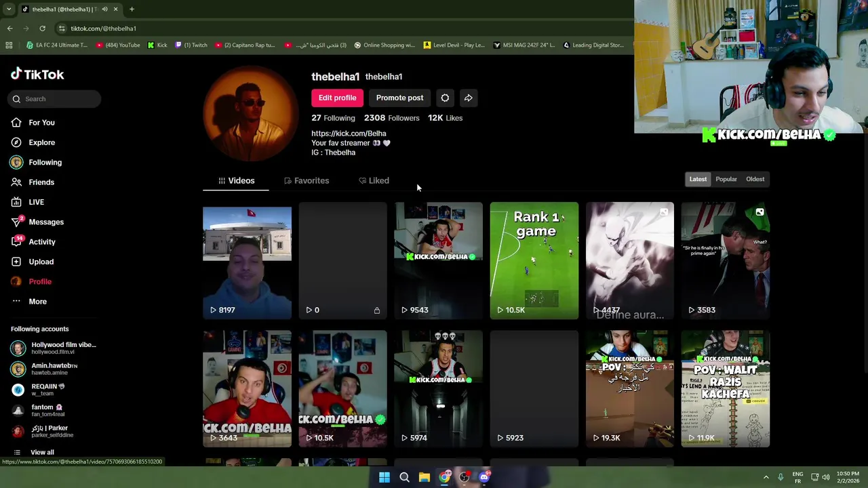
Task: Open Windows taskbar search
Action: [x=404, y=477]
